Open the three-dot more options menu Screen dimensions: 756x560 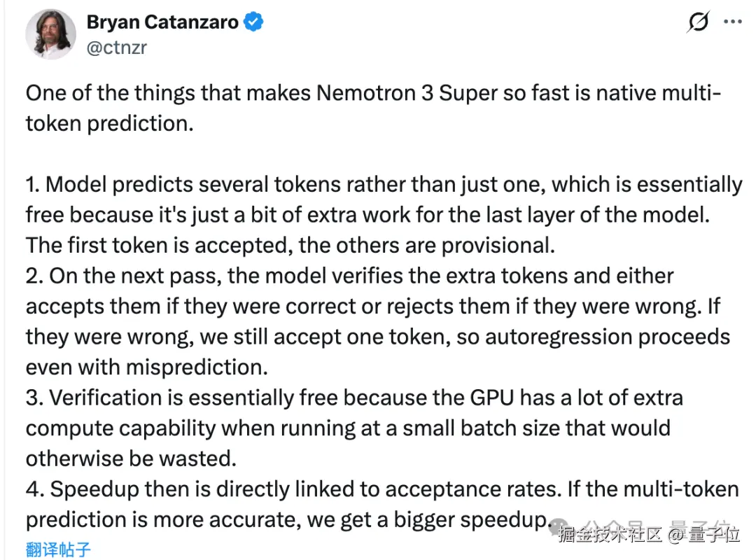(732, 22)
